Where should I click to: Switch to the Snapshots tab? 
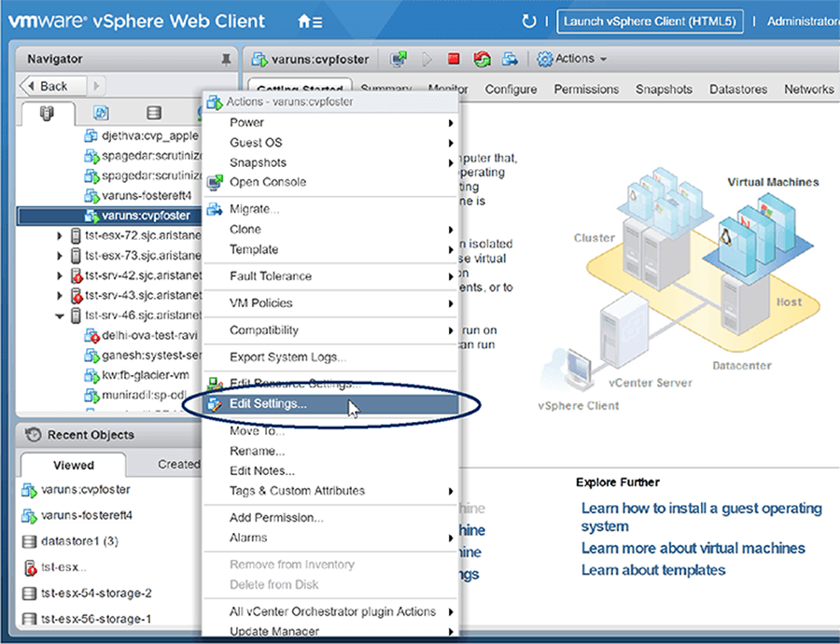pyautogui.click(x=664, y=90)
